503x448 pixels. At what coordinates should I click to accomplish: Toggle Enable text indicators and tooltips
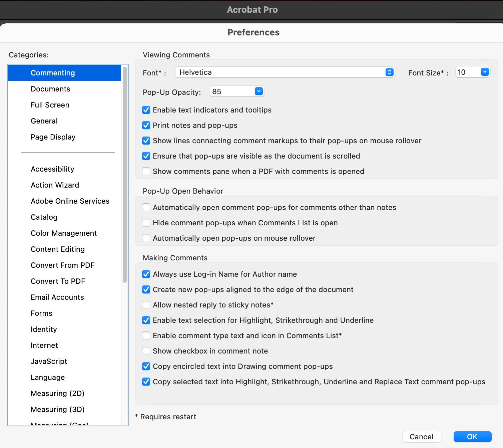[x=146, y=110]
